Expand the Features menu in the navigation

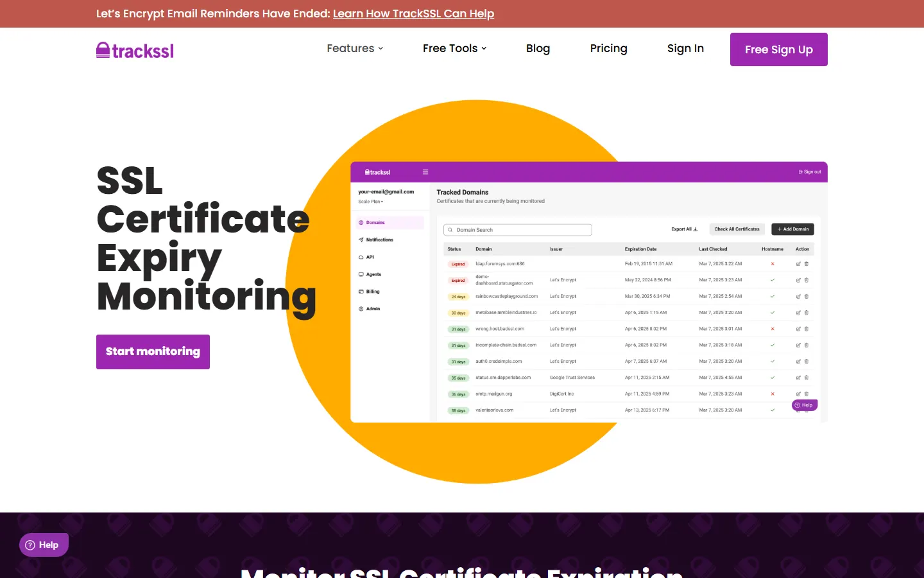tap(355, 48)
